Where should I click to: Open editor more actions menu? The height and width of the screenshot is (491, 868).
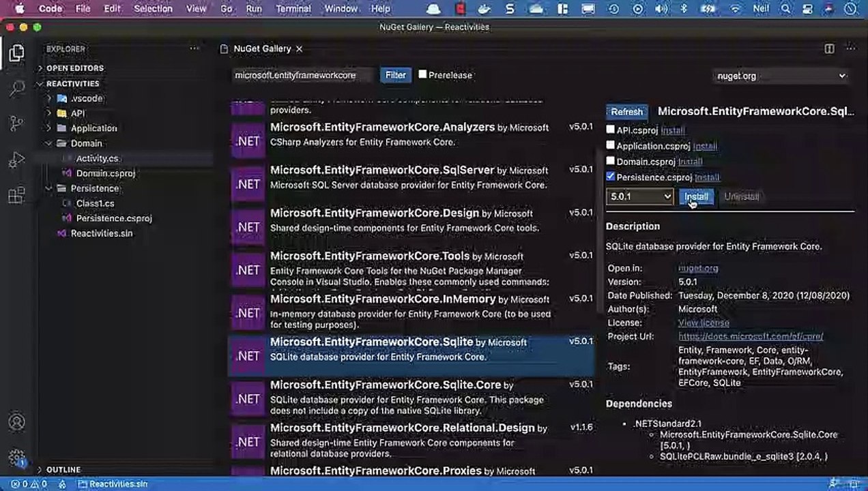850,48
